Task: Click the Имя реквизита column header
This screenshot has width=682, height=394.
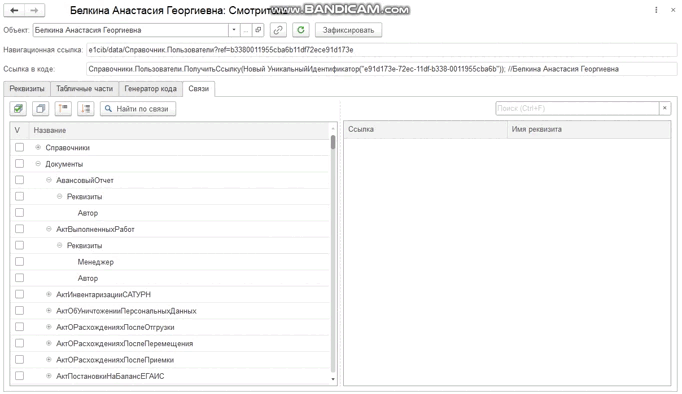Action: click(589, 130)
